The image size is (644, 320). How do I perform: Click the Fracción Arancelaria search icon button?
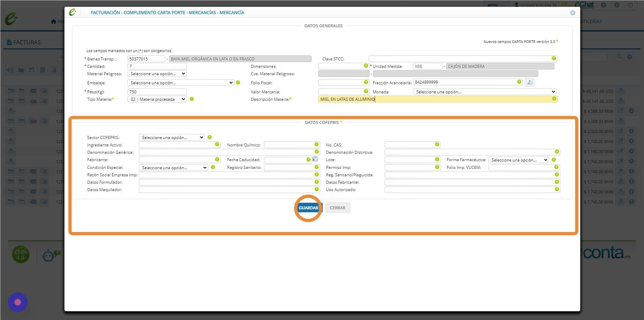529,82
